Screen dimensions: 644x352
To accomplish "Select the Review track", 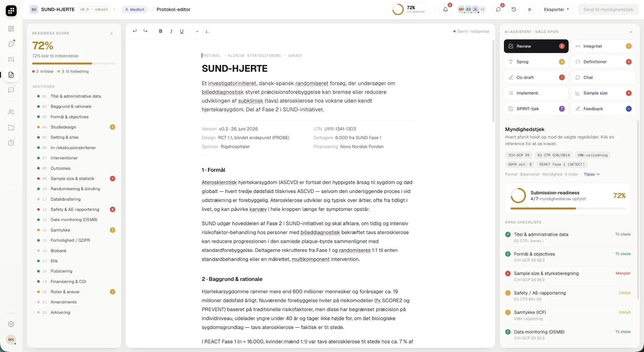I will tap(536, 46).
